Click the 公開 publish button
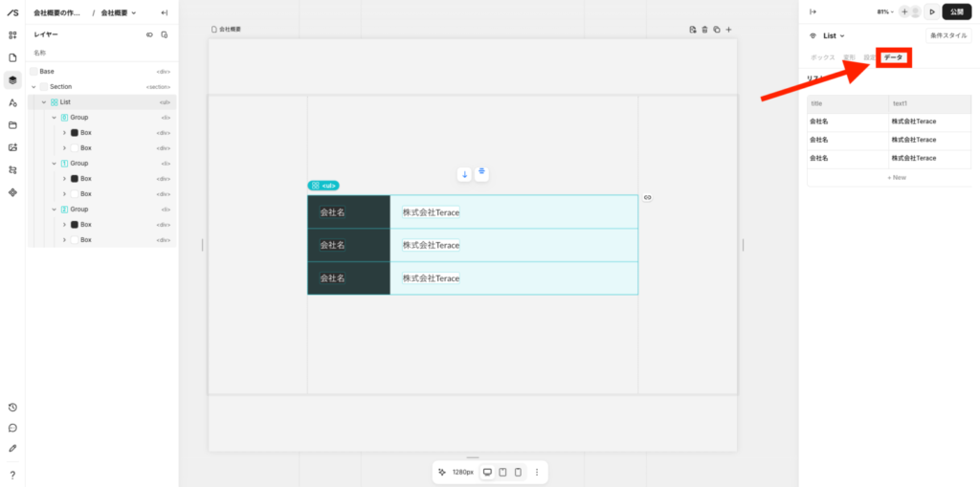Screen dimensions: 980x487 coord(957,11)
